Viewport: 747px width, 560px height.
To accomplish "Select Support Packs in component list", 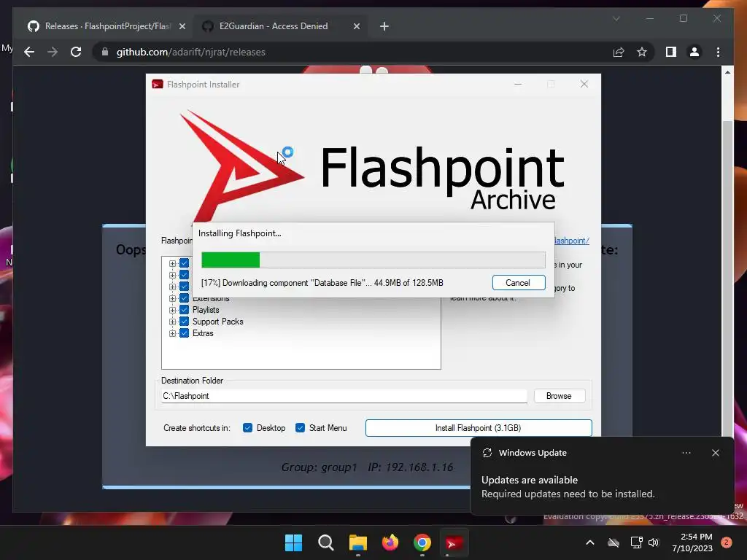I will coord(217,322).
